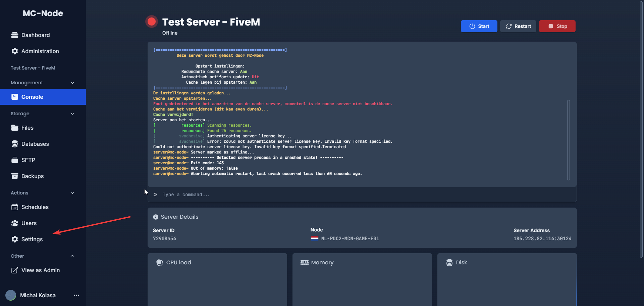The width and height of the screenshot is (644, 306).
Task: Click the 'Automatisch artifacts update: Uit' line
Action: pyautogui.click(x=220, y=77)
